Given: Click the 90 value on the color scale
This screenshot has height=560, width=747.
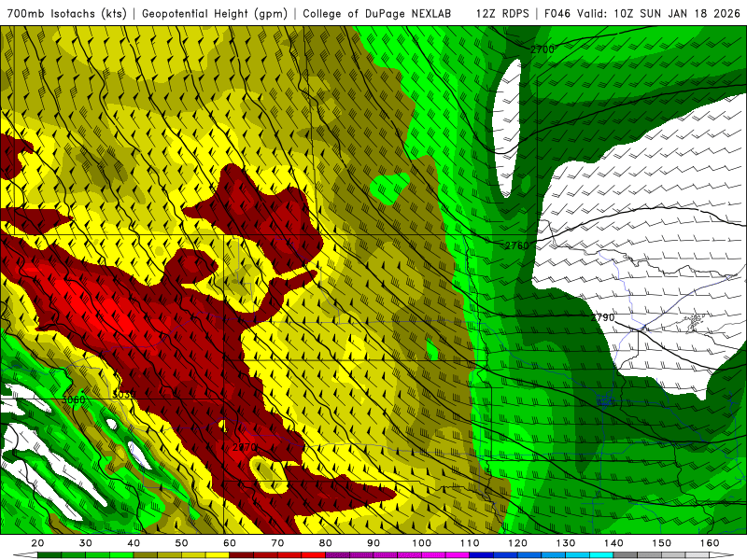Looking at the screenshot, I should (373, 543).
